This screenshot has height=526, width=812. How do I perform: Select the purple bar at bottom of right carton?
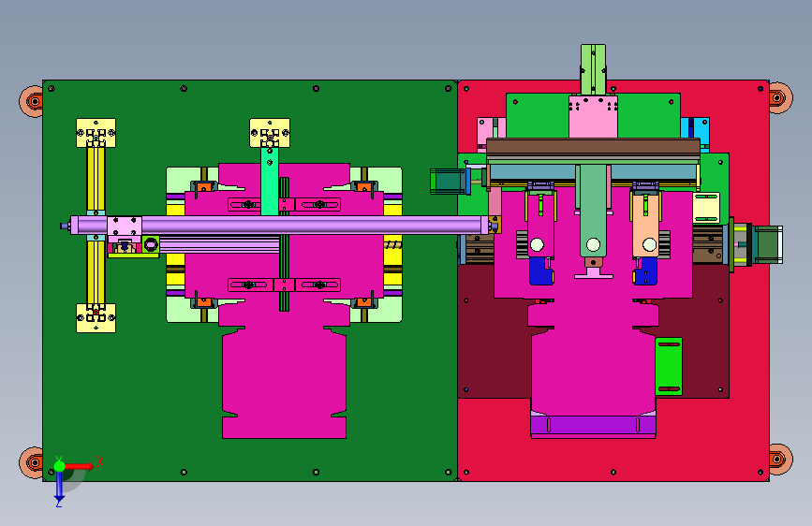(593, 425)
